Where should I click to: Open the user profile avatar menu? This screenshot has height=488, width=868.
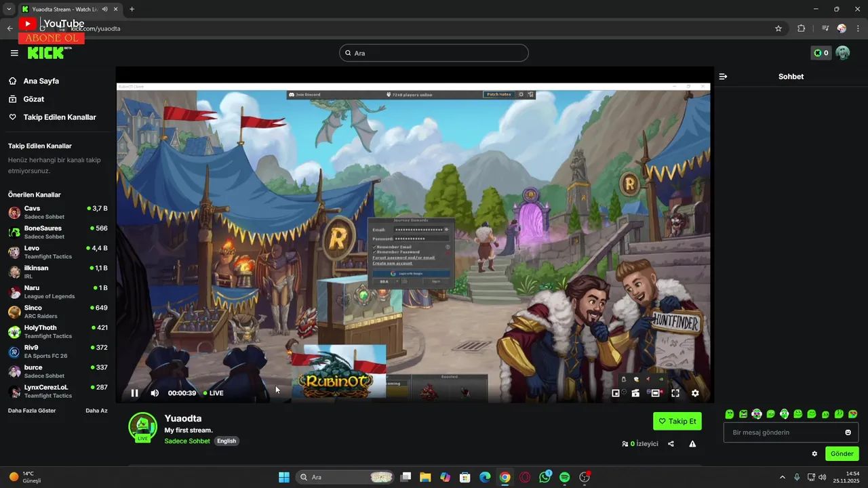[843, 53]
